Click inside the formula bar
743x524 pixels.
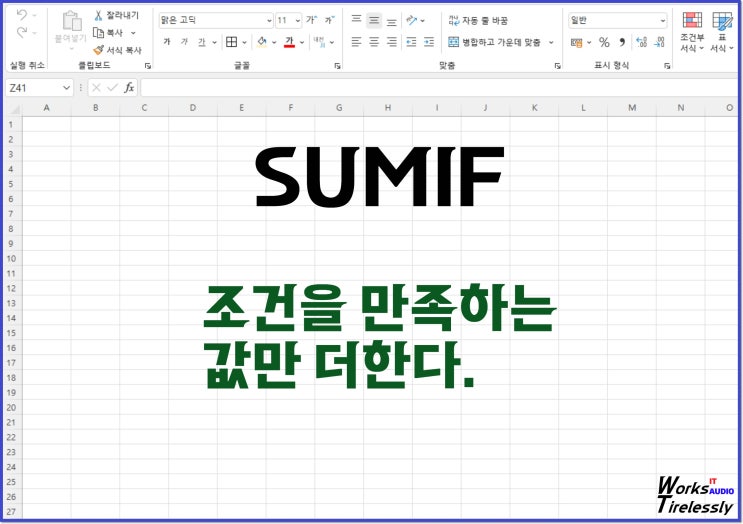coord(438,88)
